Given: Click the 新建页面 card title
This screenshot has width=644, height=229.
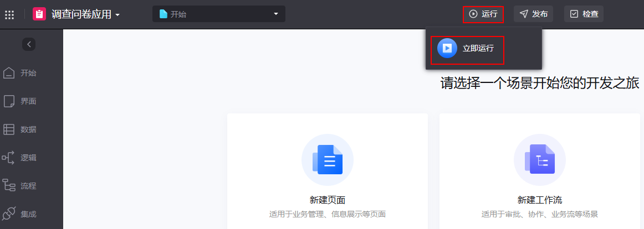Looking at the screenshot, I should tap(328, 200).
